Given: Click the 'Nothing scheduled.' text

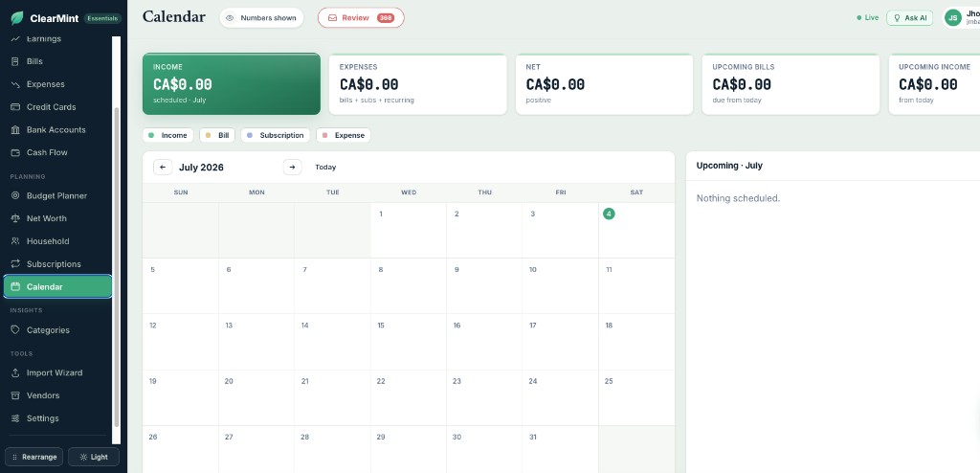Looking at the screenshot, I should point(738,198).
